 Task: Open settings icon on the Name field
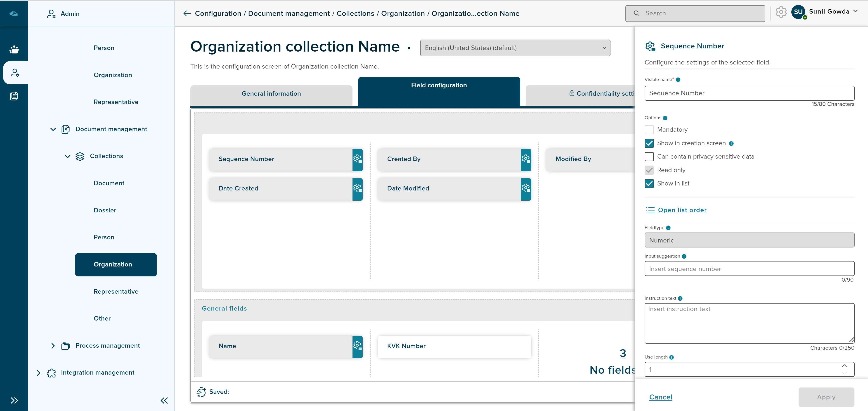point(357,346)
